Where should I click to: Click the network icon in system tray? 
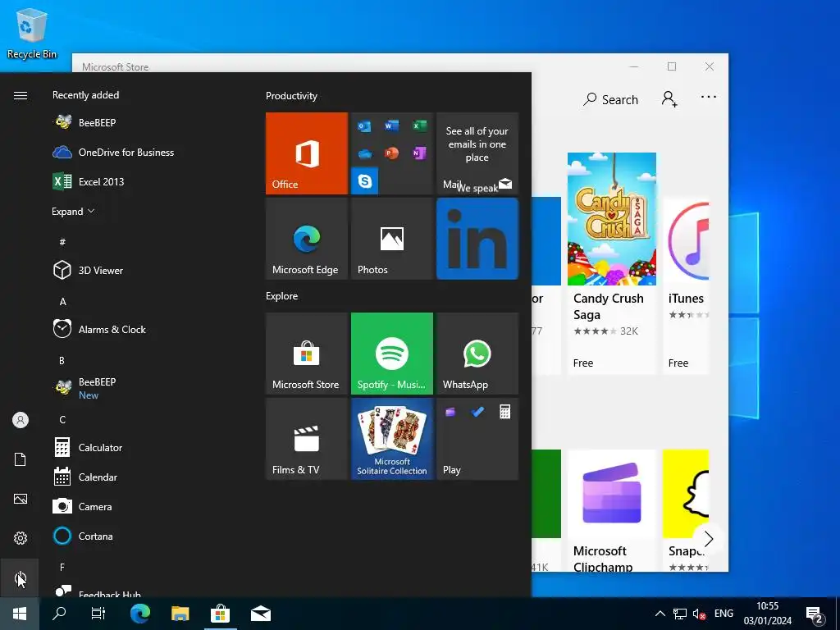[x=680, y=614]
